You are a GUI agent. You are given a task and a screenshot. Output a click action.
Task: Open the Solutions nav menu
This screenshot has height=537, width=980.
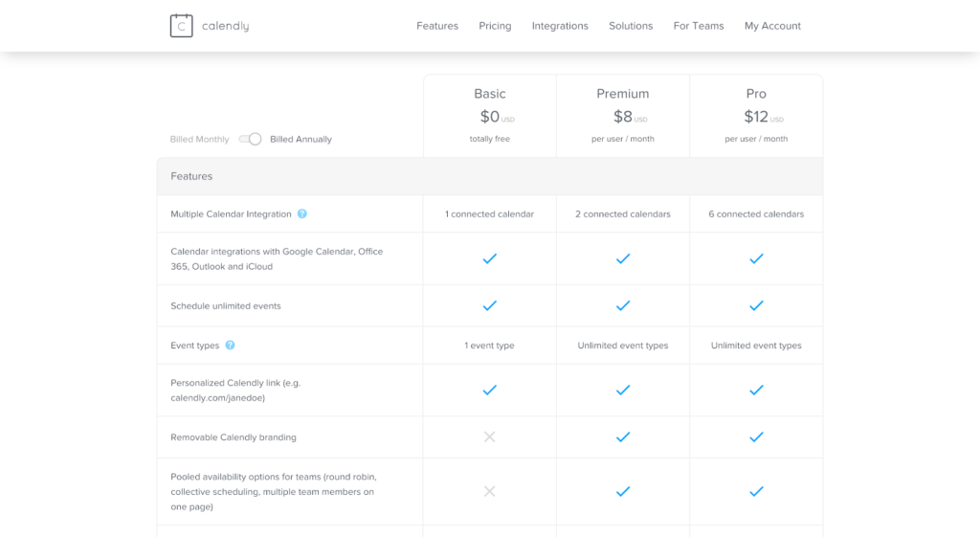click(631, 26)
